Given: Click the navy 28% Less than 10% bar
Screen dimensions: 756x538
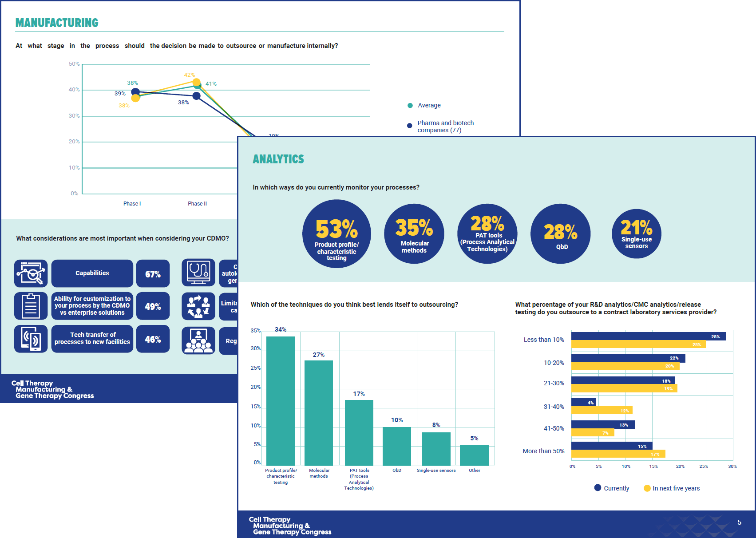Looking at the screenshot, I should point(648,336).
